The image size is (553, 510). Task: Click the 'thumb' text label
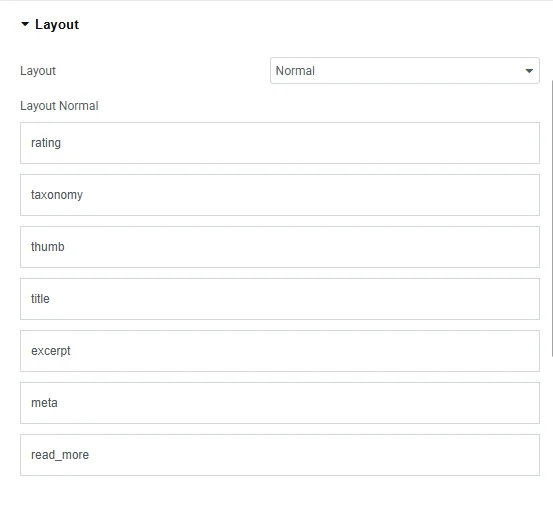[48, 247]
